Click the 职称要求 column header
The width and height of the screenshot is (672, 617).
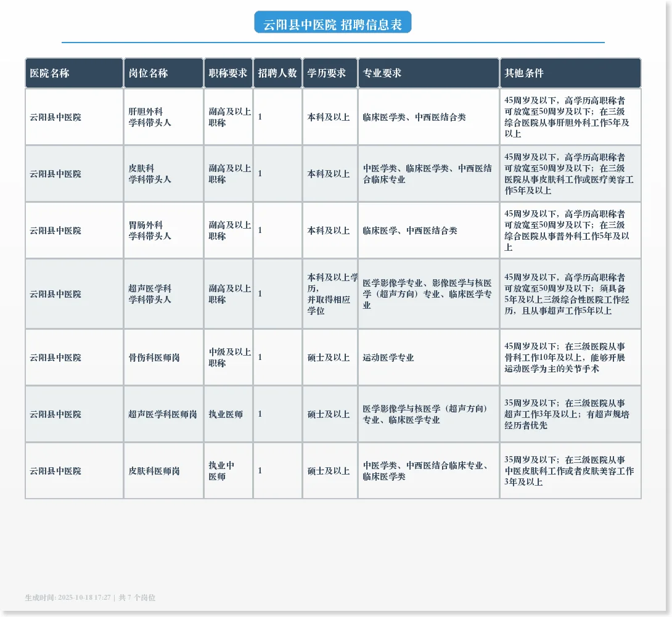[x=229, y=73]
